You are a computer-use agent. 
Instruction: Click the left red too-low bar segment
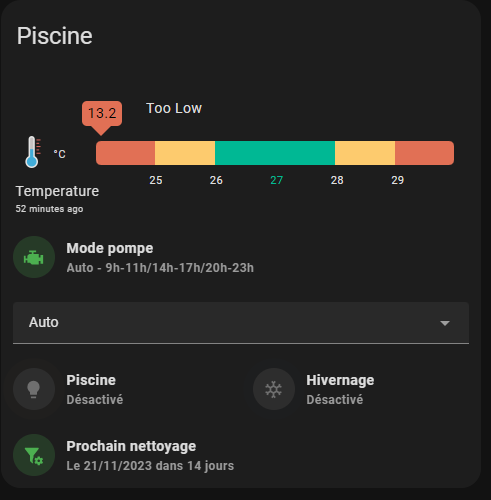[x=125, y=153]
